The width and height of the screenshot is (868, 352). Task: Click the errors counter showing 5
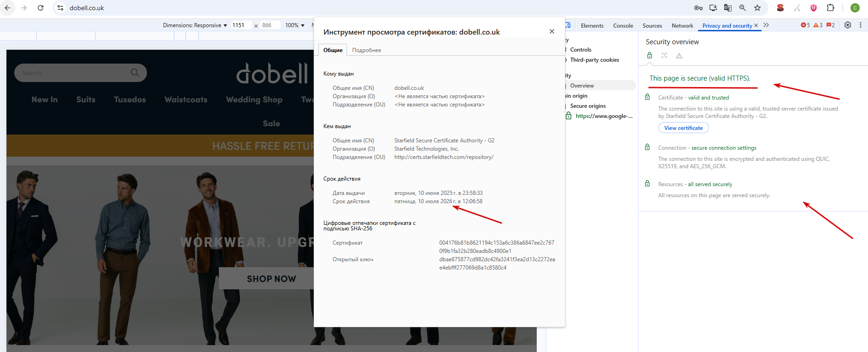pos(805,25)
